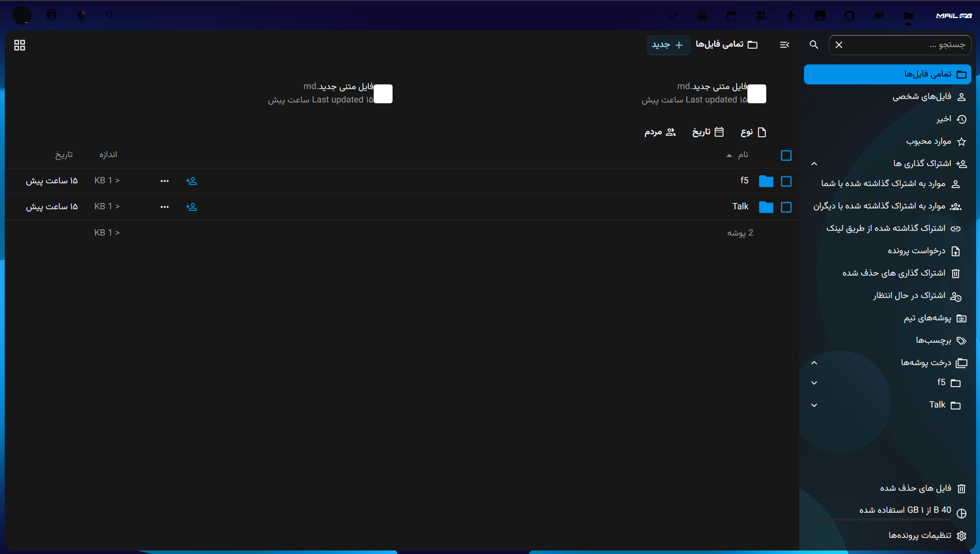Click the f5 folder icon in file list
Viewport: 980px width, 554px height.
pyautogui.click(x=766, y=181)
